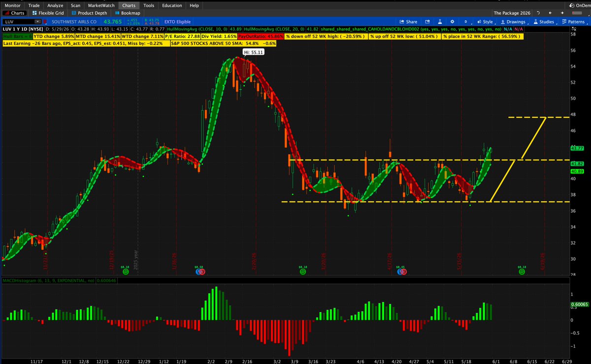Screen dimensions: 591x364
Task: Click the reload icon beside The Package 2026
Action: tap(538, 13)
